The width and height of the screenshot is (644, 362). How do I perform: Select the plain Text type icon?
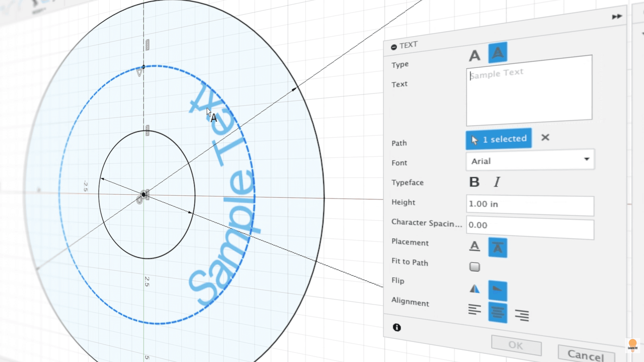tap(475, 56)
